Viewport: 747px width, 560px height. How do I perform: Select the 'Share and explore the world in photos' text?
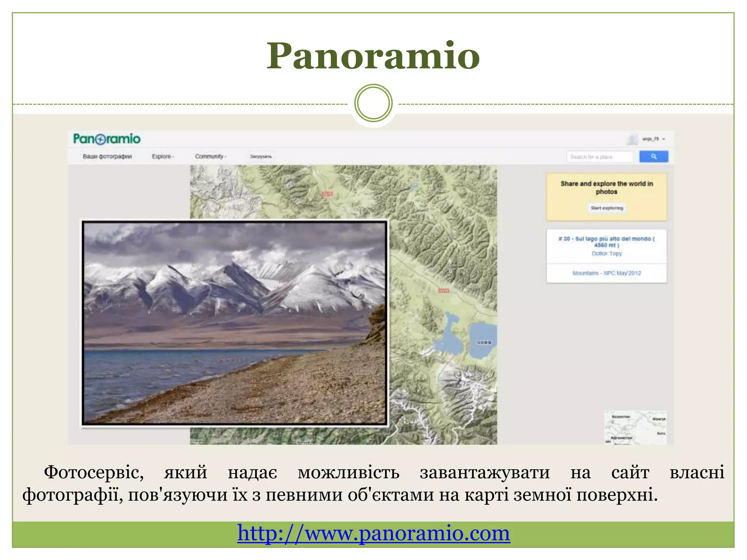[x=607, y=188]
